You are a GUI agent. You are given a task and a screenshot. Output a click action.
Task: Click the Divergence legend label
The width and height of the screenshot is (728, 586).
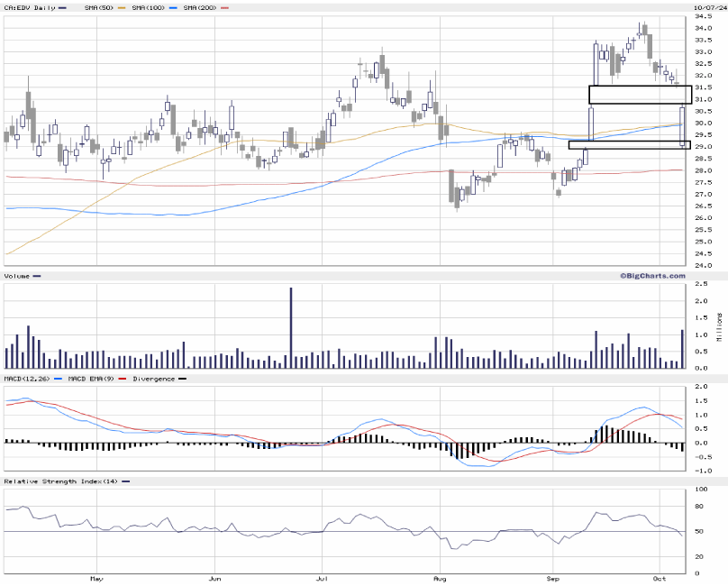coord(152,379)
